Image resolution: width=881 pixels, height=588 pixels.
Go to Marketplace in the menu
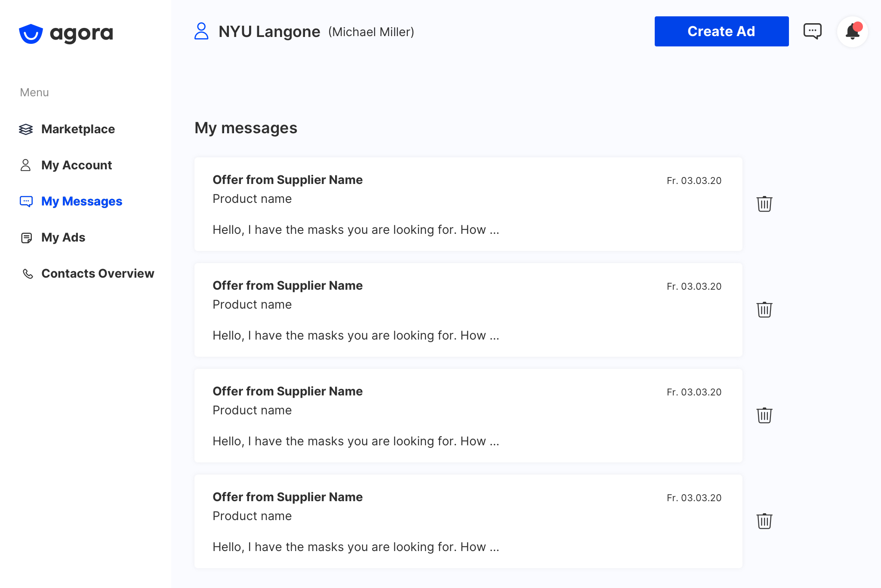coord(78,129)
